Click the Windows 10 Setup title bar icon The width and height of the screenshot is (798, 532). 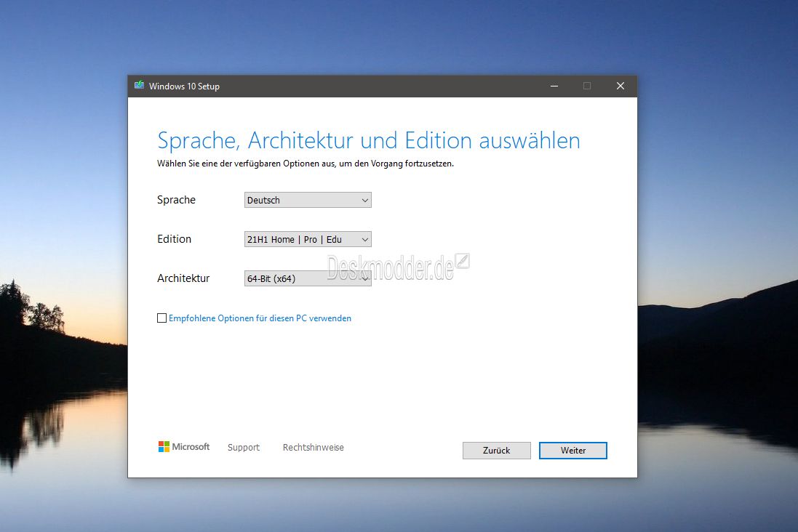point(139,86)
